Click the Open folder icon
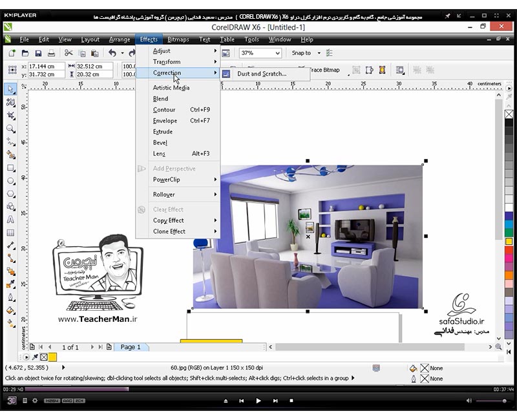517x420 pixels. coord(25,53)
